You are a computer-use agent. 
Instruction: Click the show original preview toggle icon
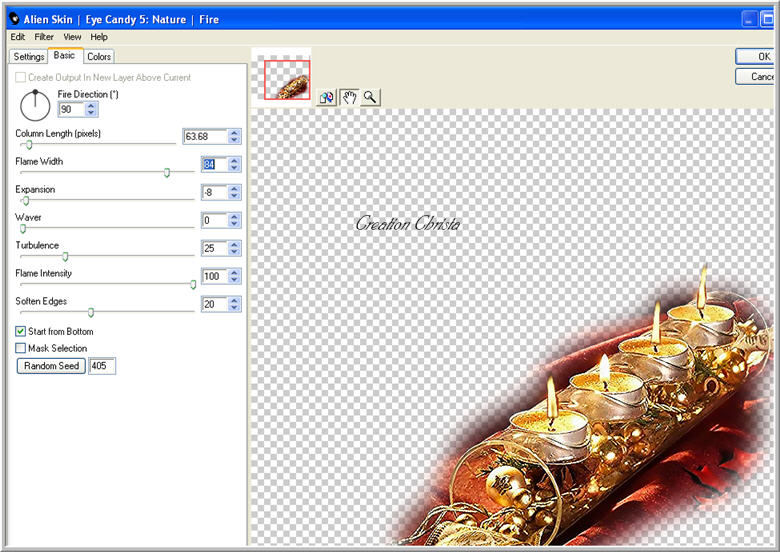click(326, 97)
